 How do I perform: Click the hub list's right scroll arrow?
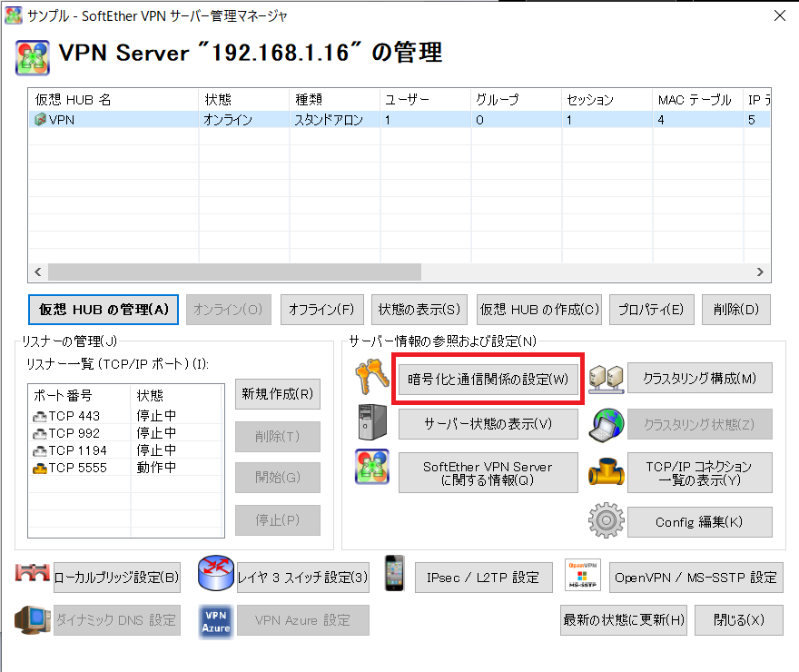760,272
